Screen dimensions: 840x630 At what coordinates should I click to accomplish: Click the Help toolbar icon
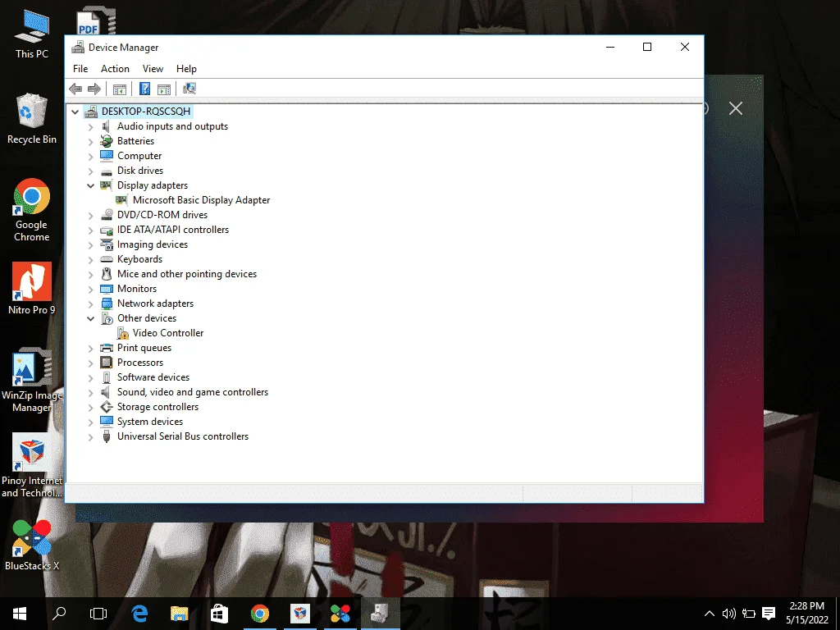pyautogui.click(x=144, y=89)
